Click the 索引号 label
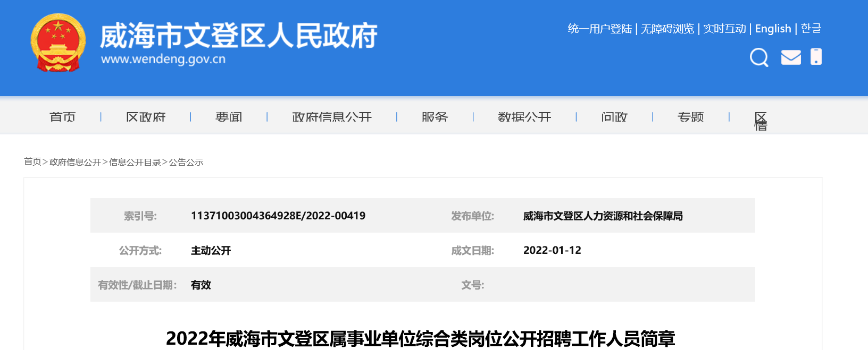 coord(140,216)
